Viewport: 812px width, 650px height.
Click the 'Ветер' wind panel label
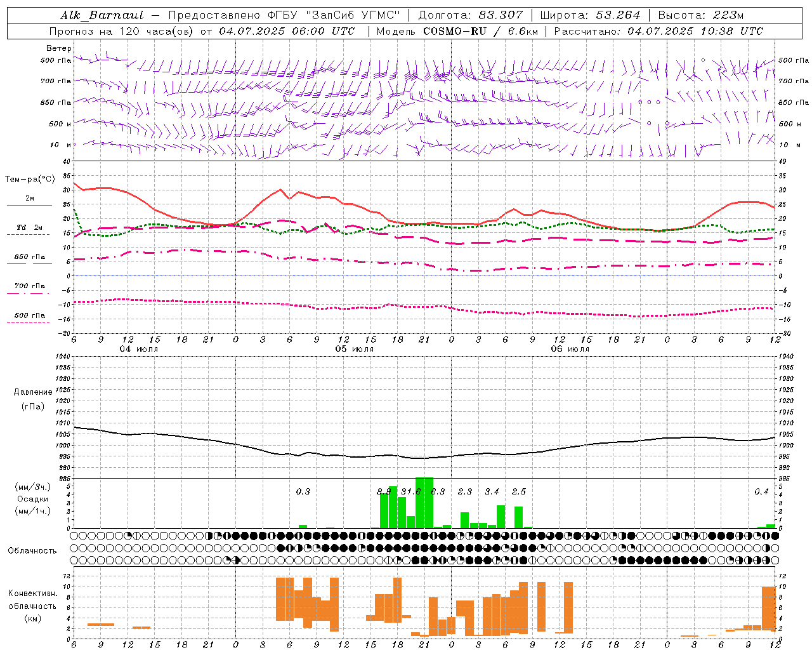[59, 48]
